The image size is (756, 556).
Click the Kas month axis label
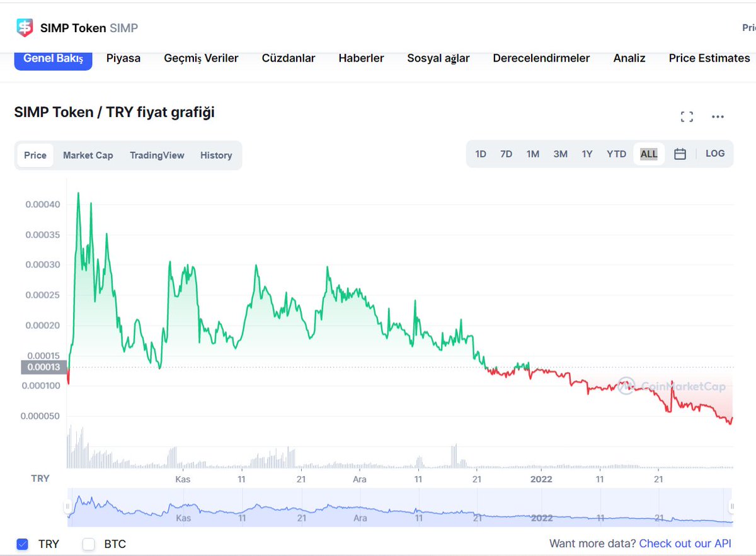click(183, 479)
